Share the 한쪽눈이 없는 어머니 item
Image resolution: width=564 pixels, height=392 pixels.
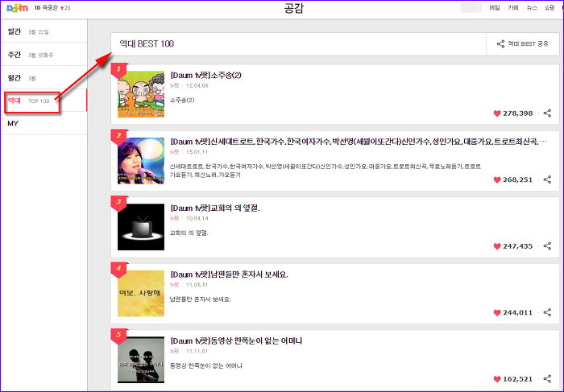tap(547, 379)
